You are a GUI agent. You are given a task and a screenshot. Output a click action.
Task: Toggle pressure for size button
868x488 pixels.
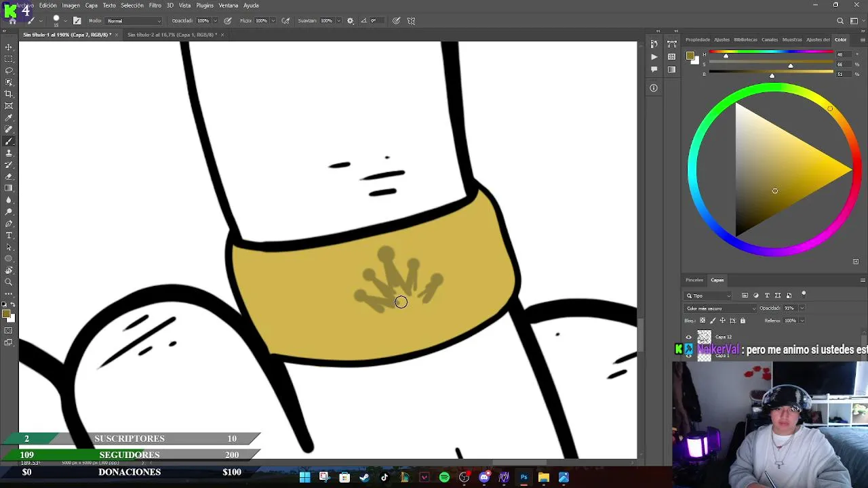coord(396,20)
